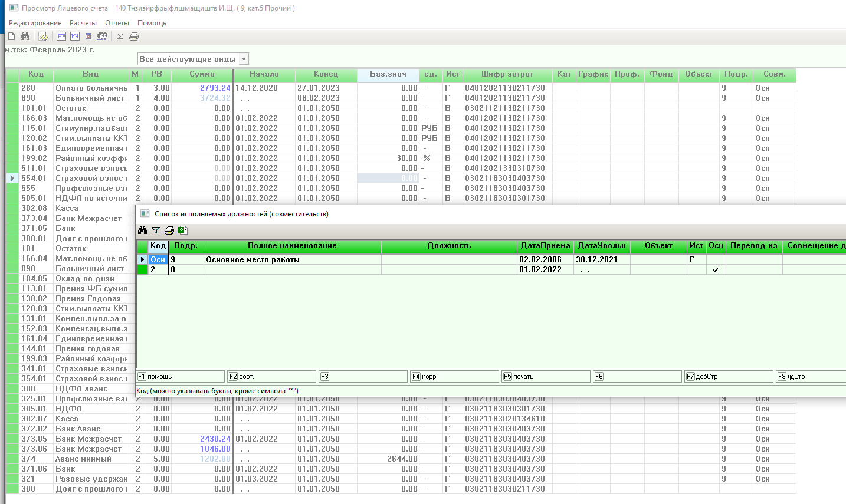The width and height of the screenshot is (846, 504).
Task: Open the Редактирование menu
Action: pyautogui.click(x=35, y=23)
